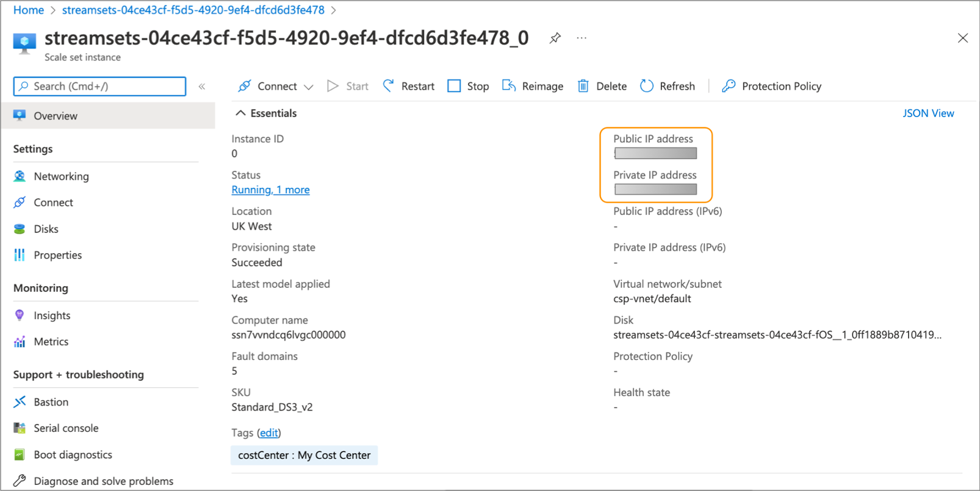Click the Networking sidebar icon
Viewport: 980px width, 491px height.
[x=20, y=176]
